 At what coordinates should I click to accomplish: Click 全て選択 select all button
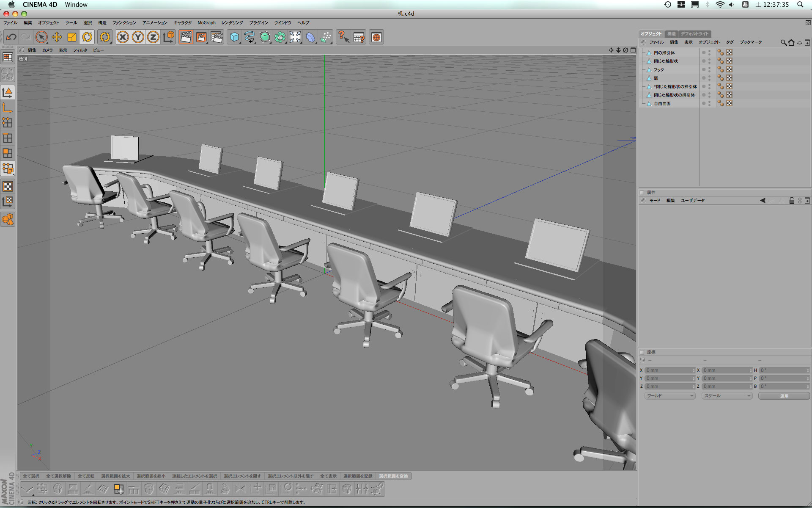point(31,476)
